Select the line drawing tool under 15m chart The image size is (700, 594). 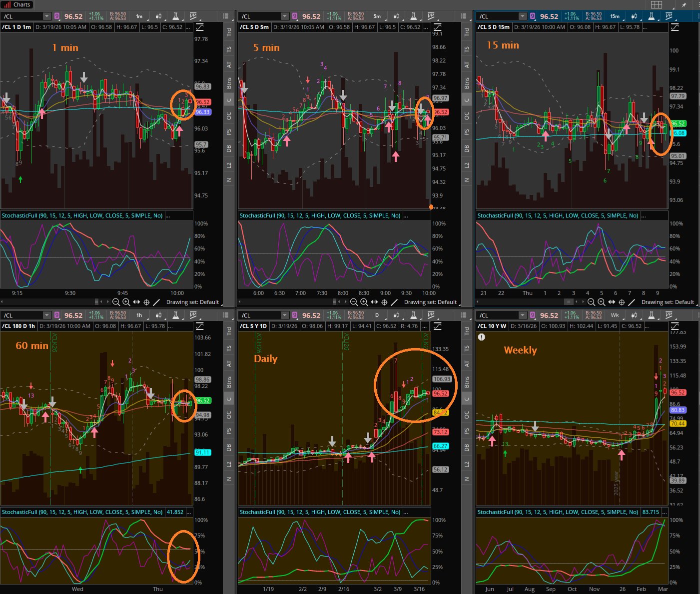tap(632, 302)
